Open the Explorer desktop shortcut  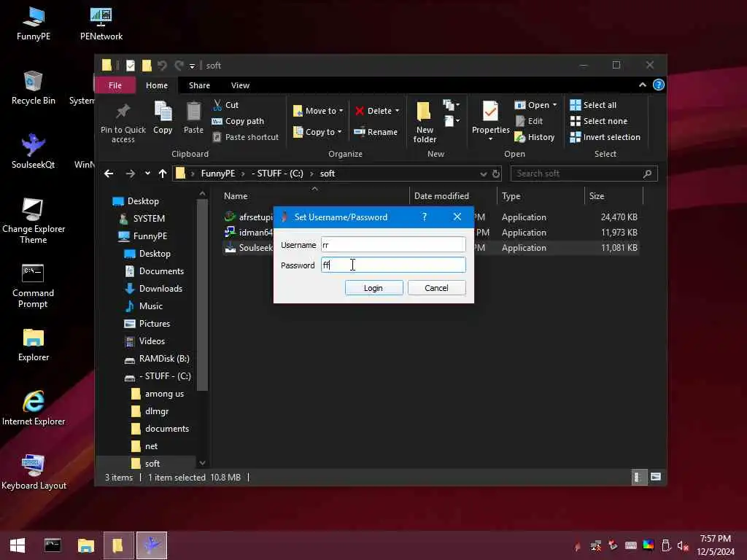point(33,345)
